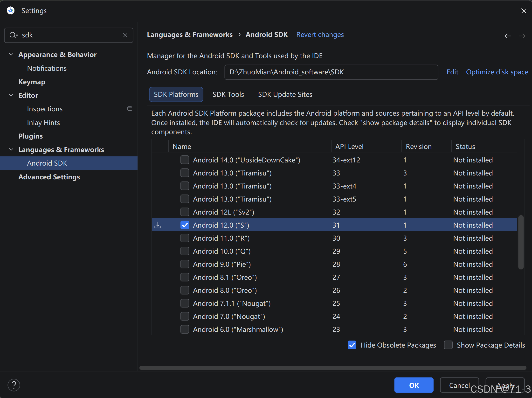
Task: Enable Show Package Details
Action: click(x=448, y=345)
